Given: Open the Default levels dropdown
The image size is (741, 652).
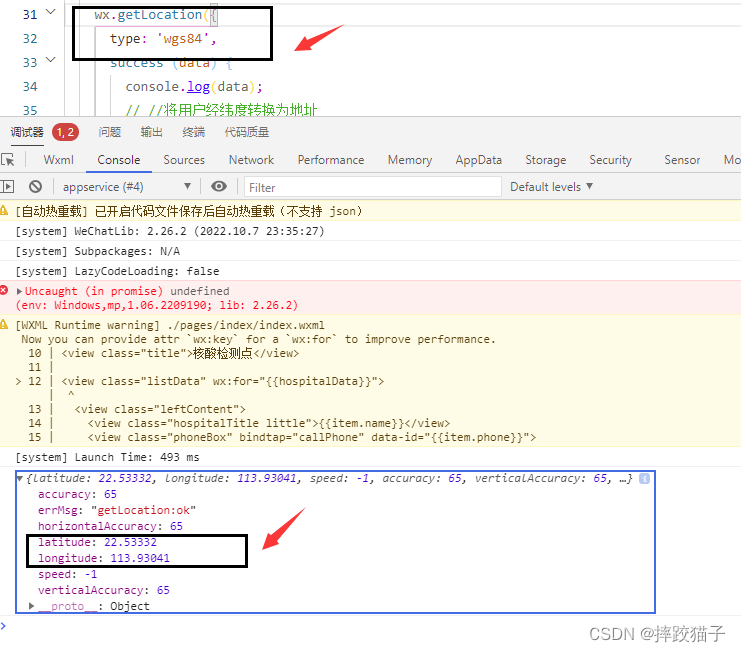Looking at the screenshot, I should (551, 187).
